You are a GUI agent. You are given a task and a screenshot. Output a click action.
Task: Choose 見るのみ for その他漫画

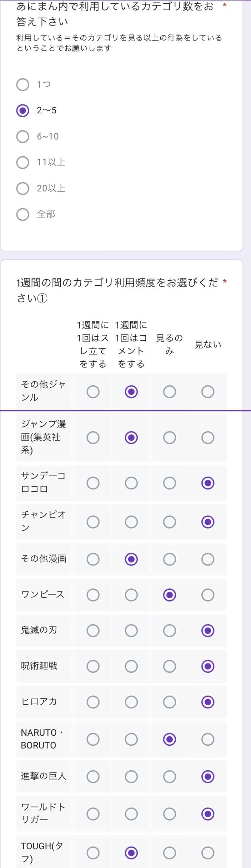(169, 560)
